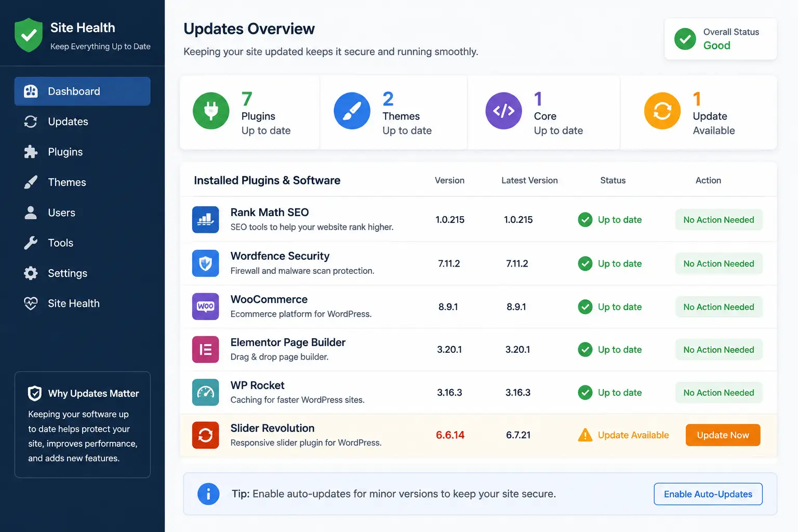Click Rank Math SEO version 1.0.215 cell
The image size is (798, 532).
pos(450,220)
